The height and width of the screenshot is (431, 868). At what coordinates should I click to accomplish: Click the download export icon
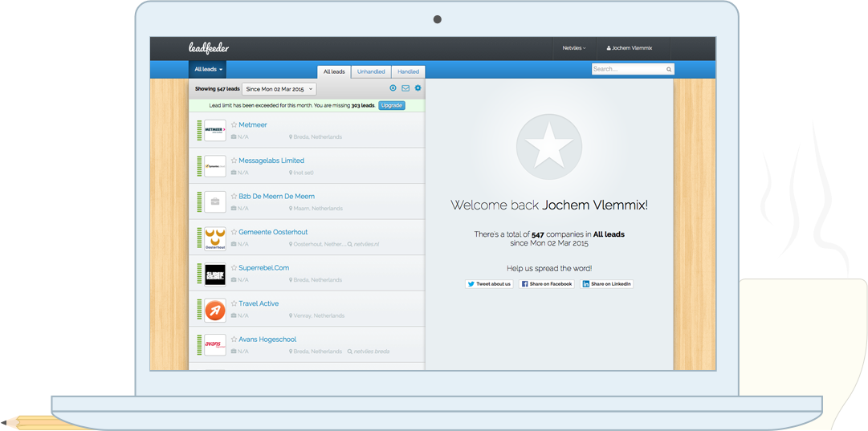coord(393,88)
